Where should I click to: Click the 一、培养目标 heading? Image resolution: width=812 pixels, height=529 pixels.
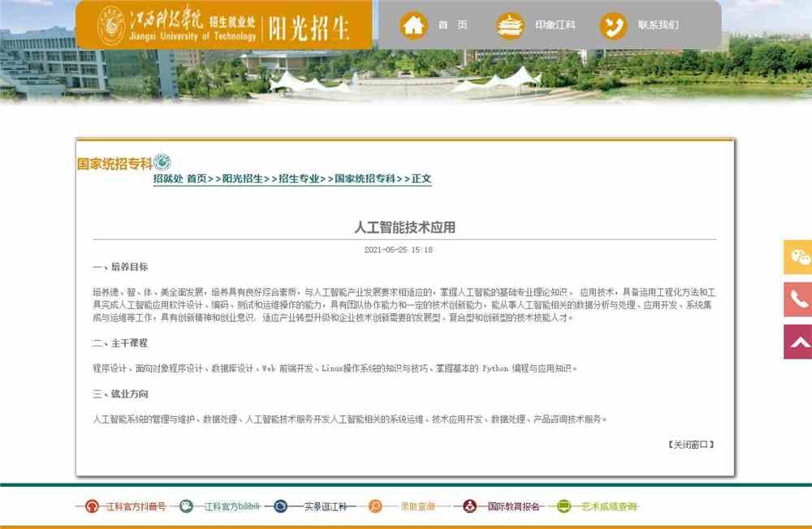coord(120,267)
